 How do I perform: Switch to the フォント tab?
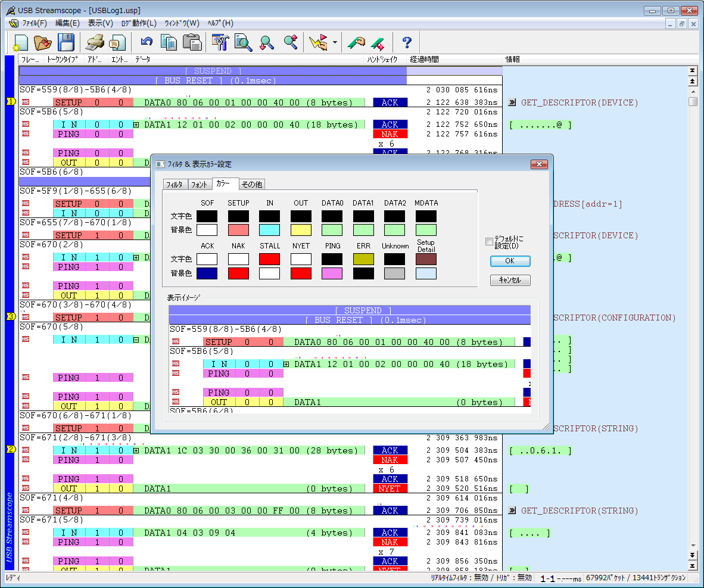click(199, 185)
